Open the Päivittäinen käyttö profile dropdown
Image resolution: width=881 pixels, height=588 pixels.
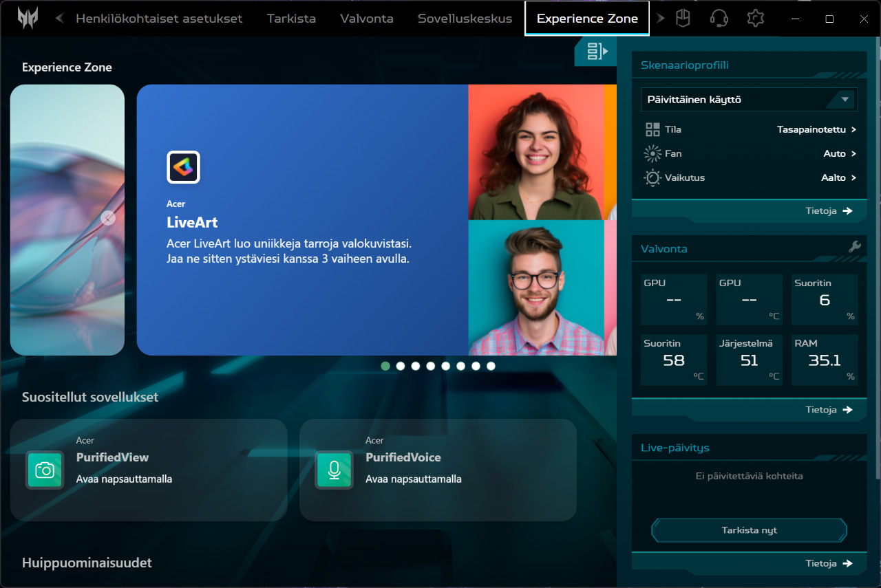click(749, 100)
